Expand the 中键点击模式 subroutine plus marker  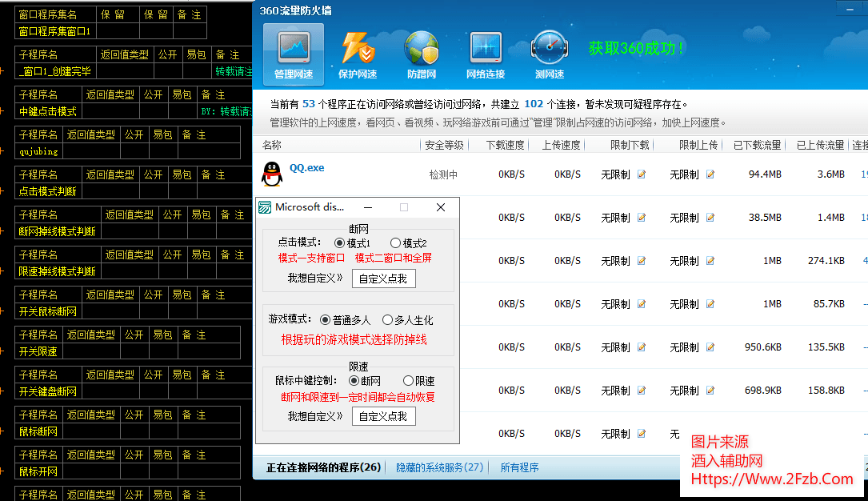[2, 111]
